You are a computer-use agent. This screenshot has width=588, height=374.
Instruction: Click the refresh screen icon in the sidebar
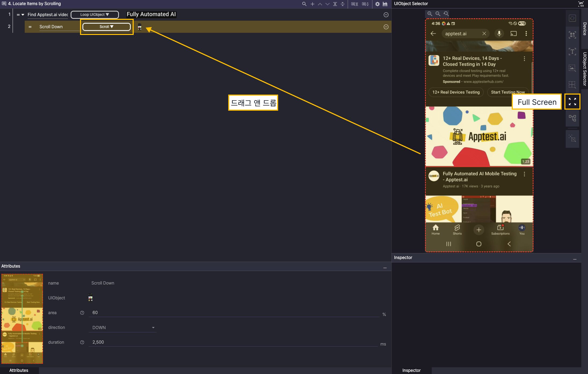[x=572, y=18]
